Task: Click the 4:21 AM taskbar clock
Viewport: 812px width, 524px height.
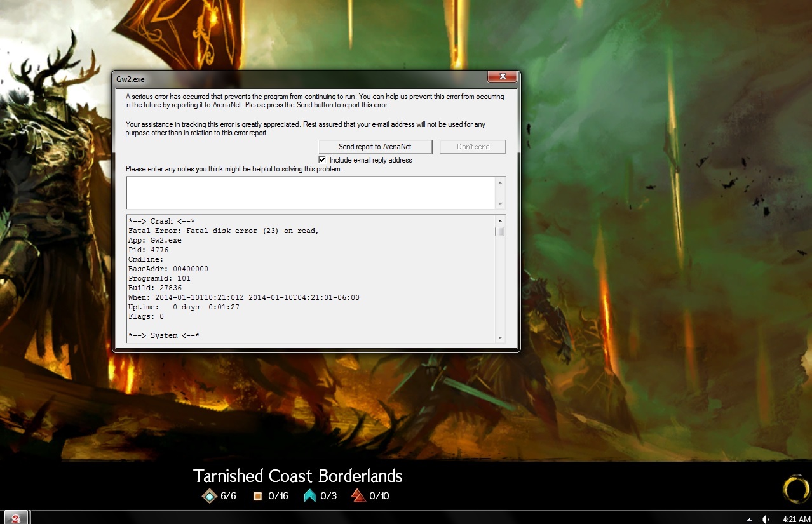Action: click(796, 519)
